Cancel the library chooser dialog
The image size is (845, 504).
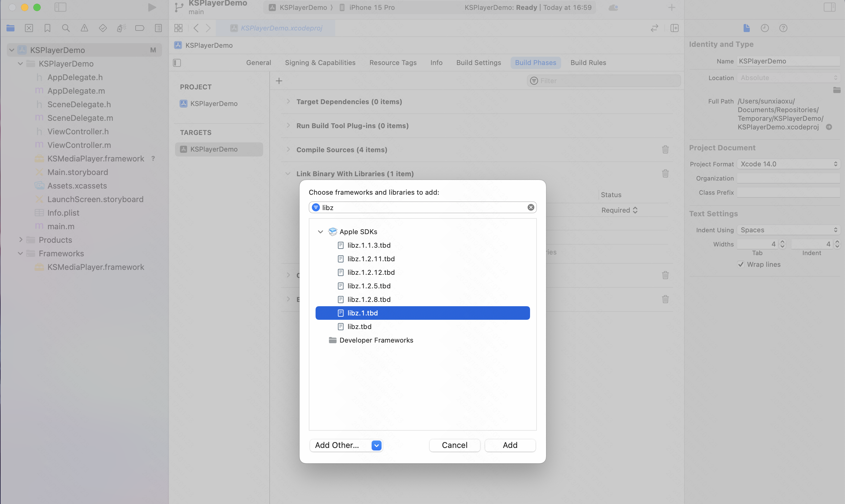coord(455,445)
